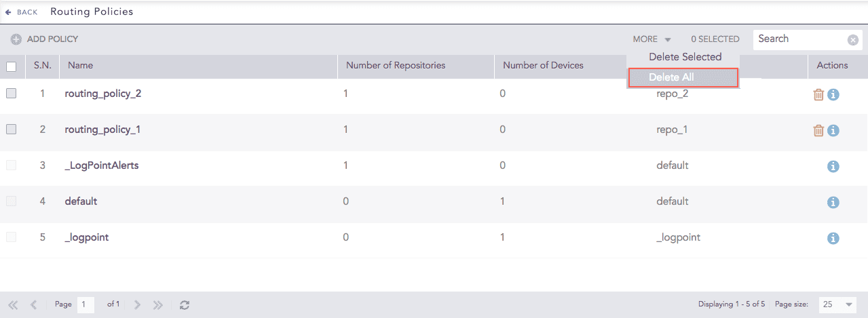Go back using the BACK link
This screenshot has height=318, width=868.
pyautogui.click(x=22, y=12)
